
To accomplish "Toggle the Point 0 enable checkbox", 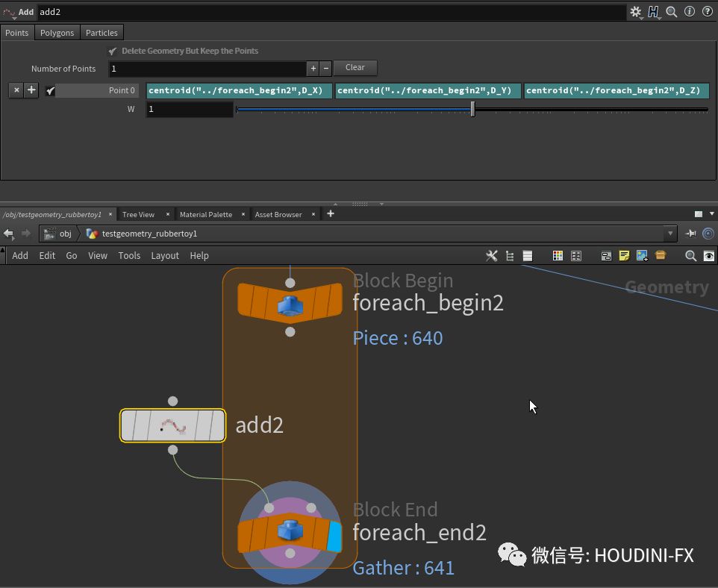I will click(x=50, y=90).
